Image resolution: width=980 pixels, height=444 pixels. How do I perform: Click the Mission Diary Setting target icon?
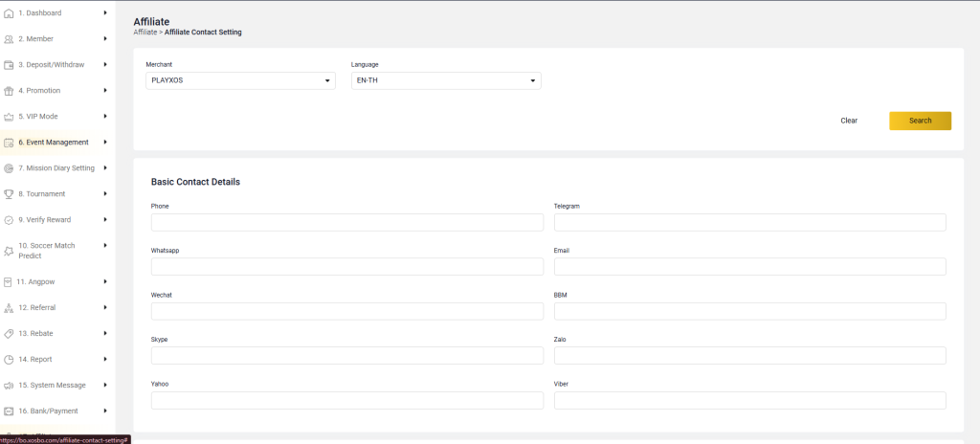pos(9,168)
